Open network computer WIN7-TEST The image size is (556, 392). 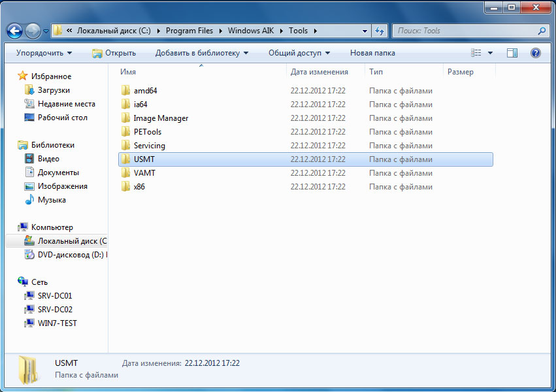57,323
